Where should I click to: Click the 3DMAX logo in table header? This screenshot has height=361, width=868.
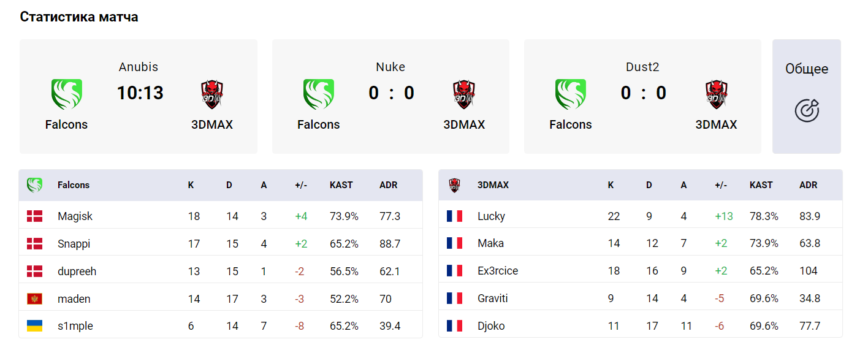pos(454,184)
